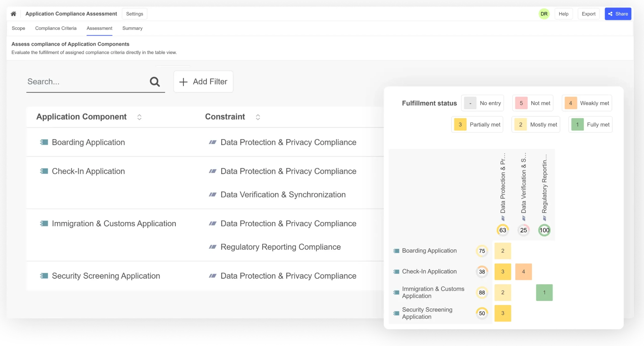Click the Security Screening Application table icon
The height and width of the screenshot is (346, 644).
click(x=44, y=276)
